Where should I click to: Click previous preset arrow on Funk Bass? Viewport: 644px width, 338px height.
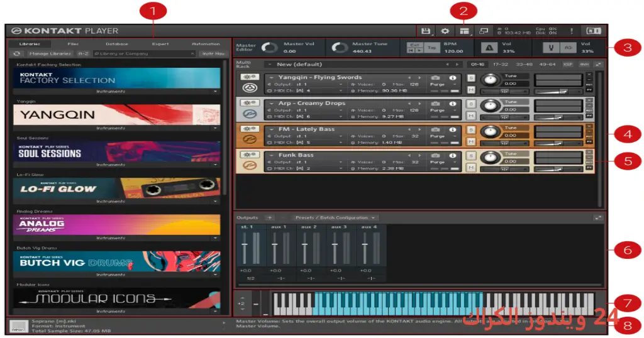click(409, 155)
